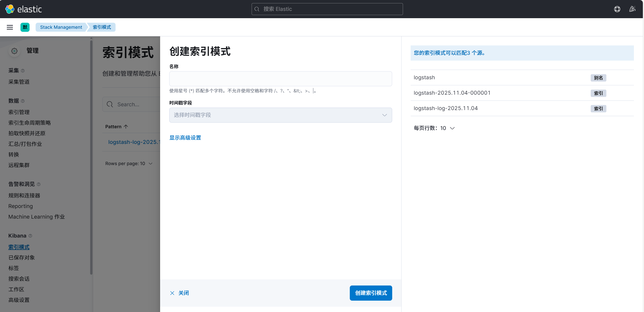Click the 名称 input field

coord(280,79)
